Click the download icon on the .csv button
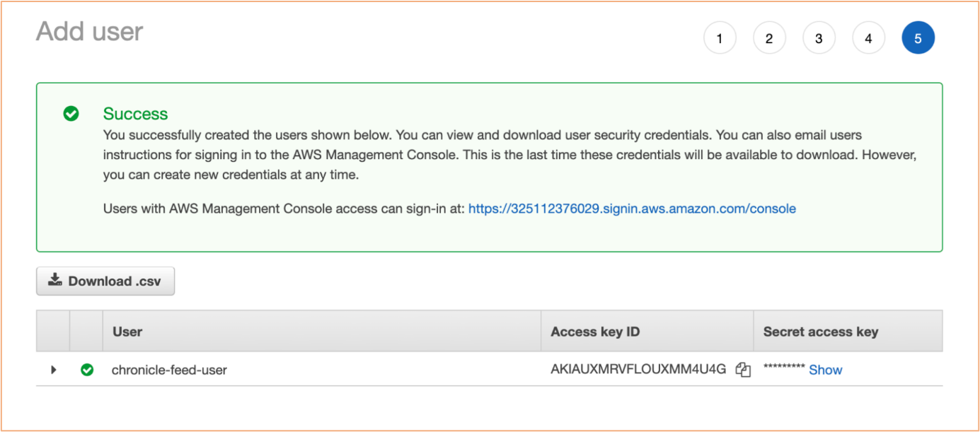Image resolution: width=980 pixels, height=432 pixels. pos(55,280)
